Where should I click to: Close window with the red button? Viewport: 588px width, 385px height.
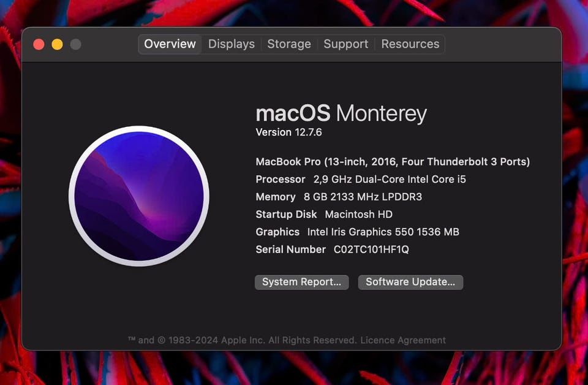coord(39,44)
